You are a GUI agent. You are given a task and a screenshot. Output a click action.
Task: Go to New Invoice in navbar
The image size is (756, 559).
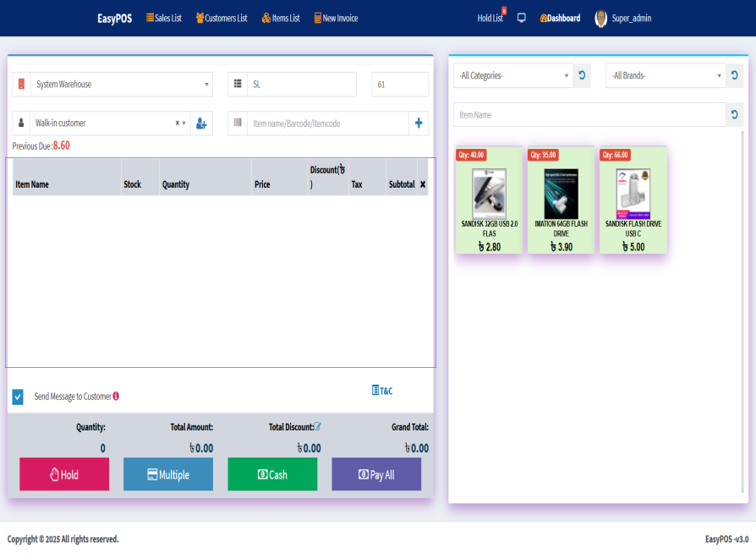(336, 18)
